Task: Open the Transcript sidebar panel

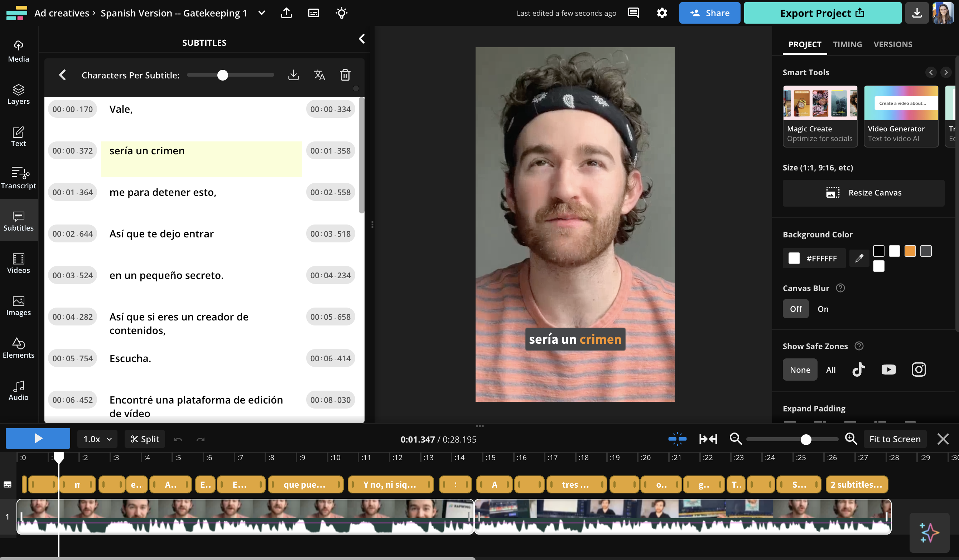Action: [x=18, y=178]
